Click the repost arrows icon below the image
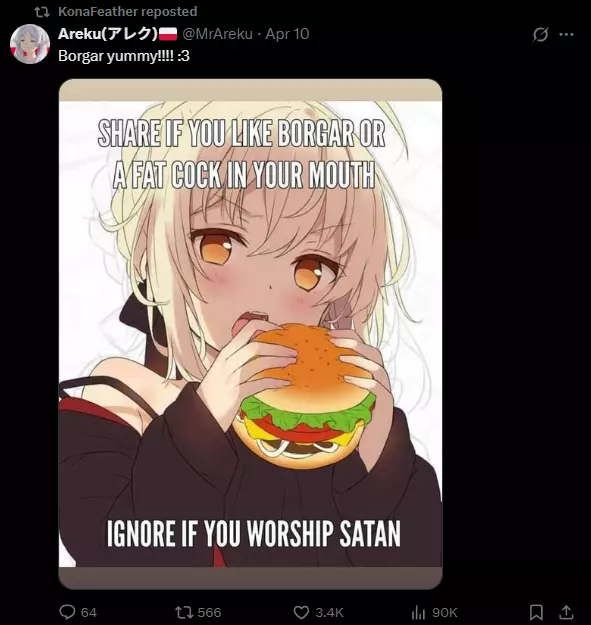The height and width of the screenshot is (625, 591). tap(184, 612)
